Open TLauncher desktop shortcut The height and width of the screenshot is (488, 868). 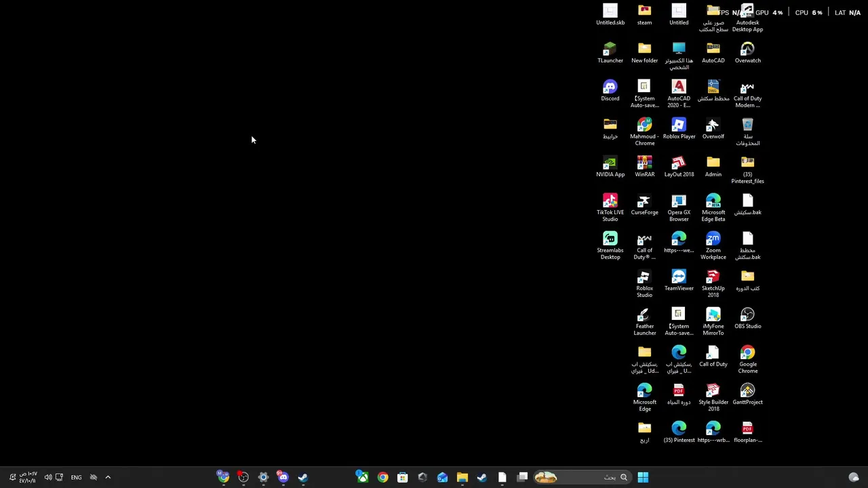pyautogui.click(x=610, y=53)
